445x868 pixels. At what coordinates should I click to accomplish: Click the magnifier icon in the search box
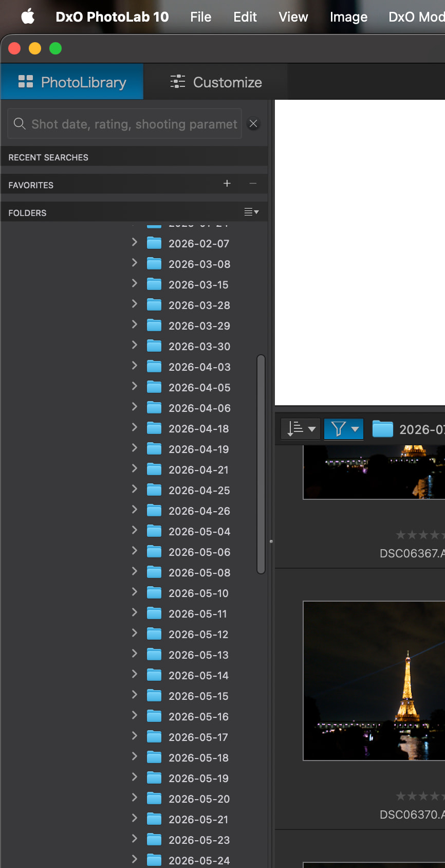click(x=20, y=123)
